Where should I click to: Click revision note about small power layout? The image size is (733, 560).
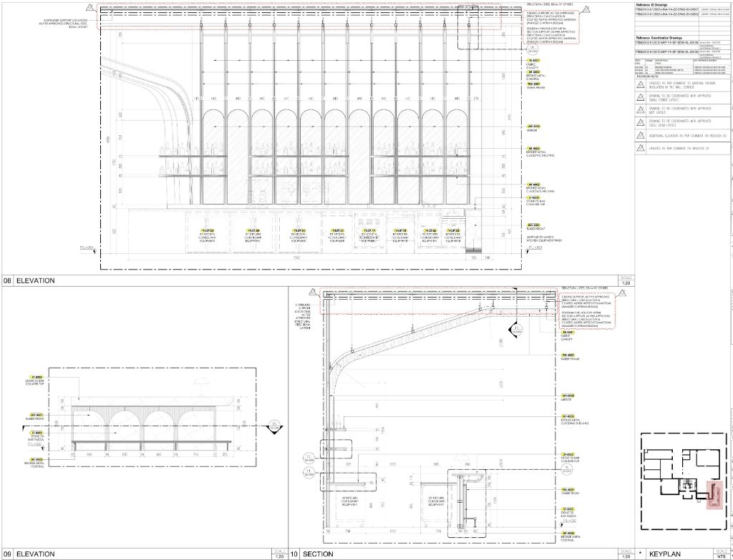(680, 97)
